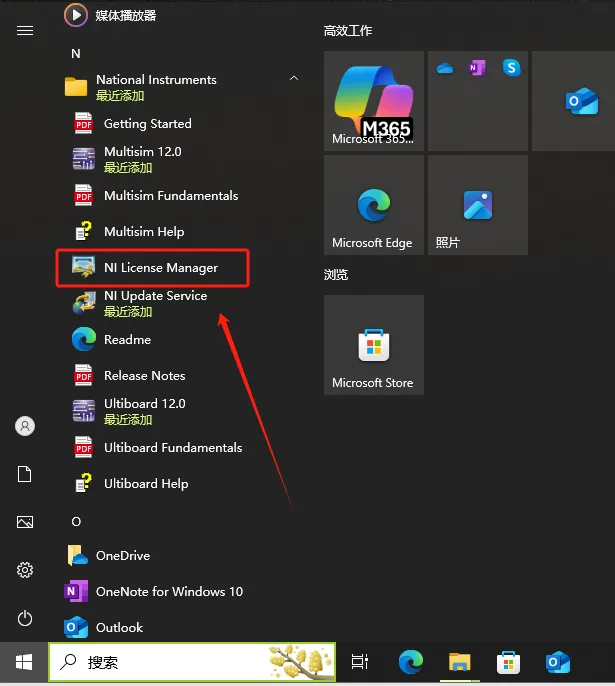Open the user account icon in sidebar

[25, 426]
